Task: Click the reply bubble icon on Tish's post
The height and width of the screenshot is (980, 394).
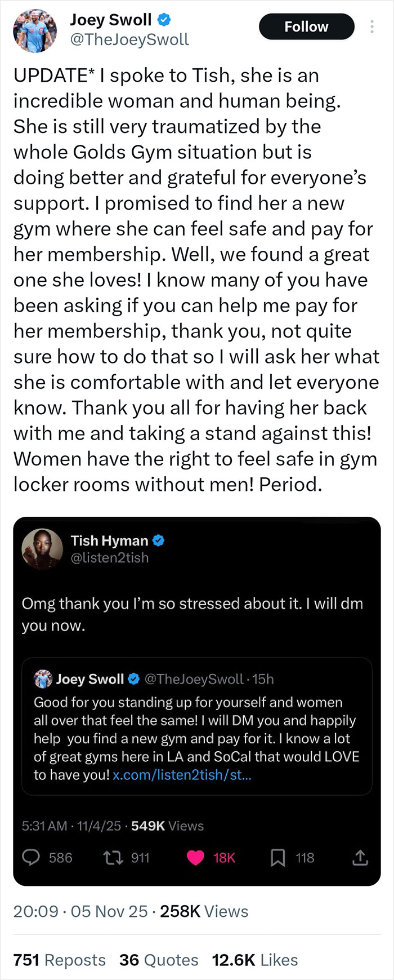Action: pos(32,858)
